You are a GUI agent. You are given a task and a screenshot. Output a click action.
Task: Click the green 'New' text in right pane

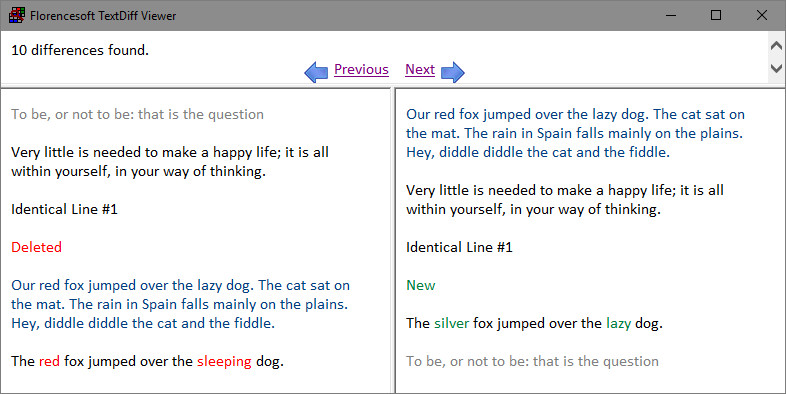point(421,285)
